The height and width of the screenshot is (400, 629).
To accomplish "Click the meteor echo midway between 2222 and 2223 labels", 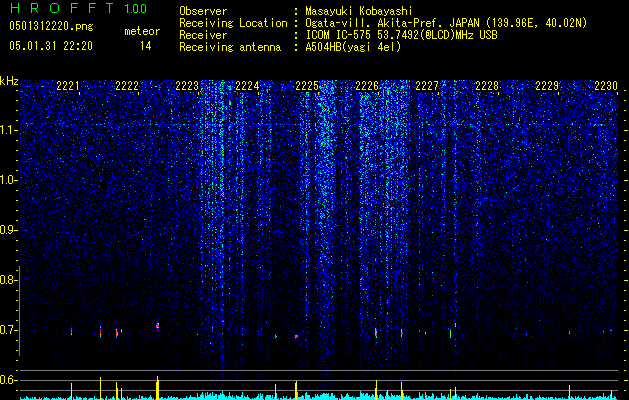I will coord(158,325).
